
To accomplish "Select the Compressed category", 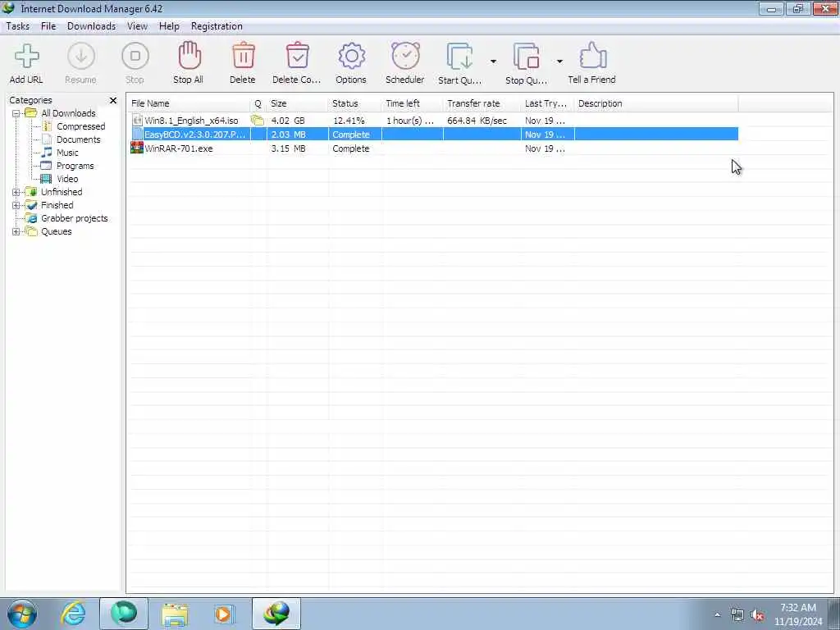I will pos(81,126).
